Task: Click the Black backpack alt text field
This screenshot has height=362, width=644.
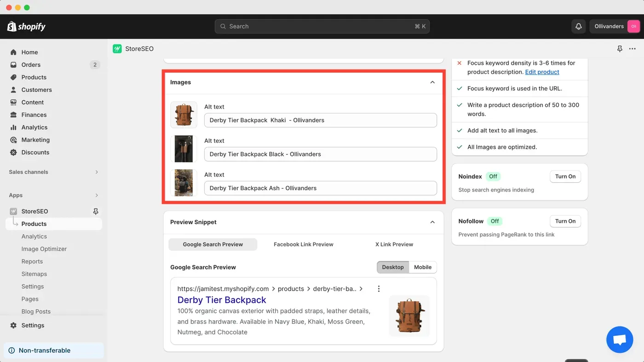Action: [321, 154]
